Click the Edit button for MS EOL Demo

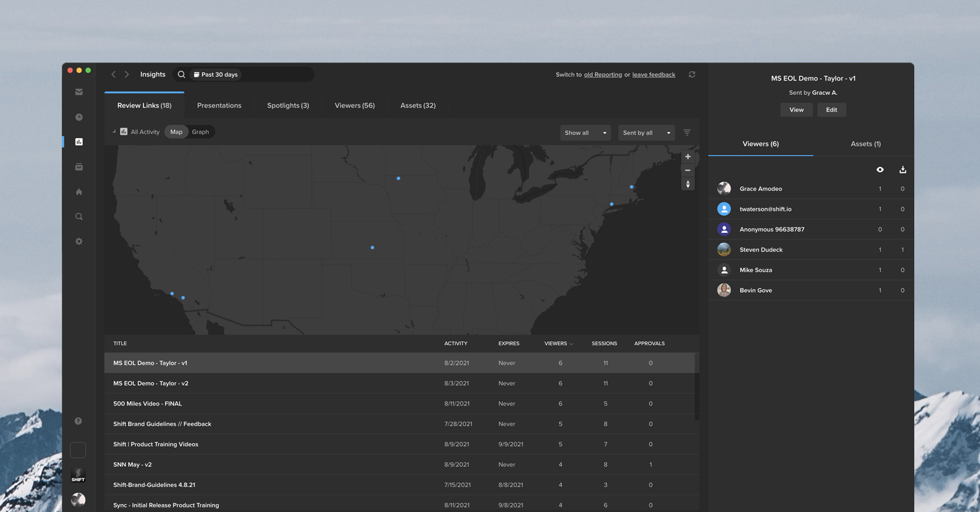click(x=831, y=110)
